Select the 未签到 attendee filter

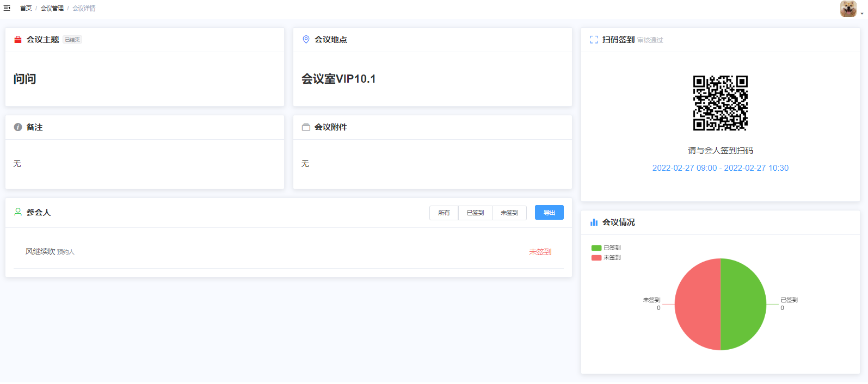point(509,213)
